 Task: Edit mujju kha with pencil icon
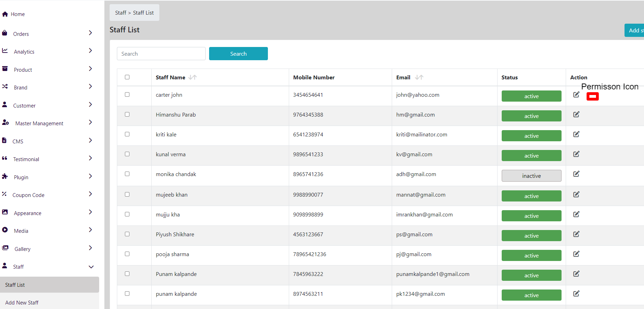tap(577, 214)
